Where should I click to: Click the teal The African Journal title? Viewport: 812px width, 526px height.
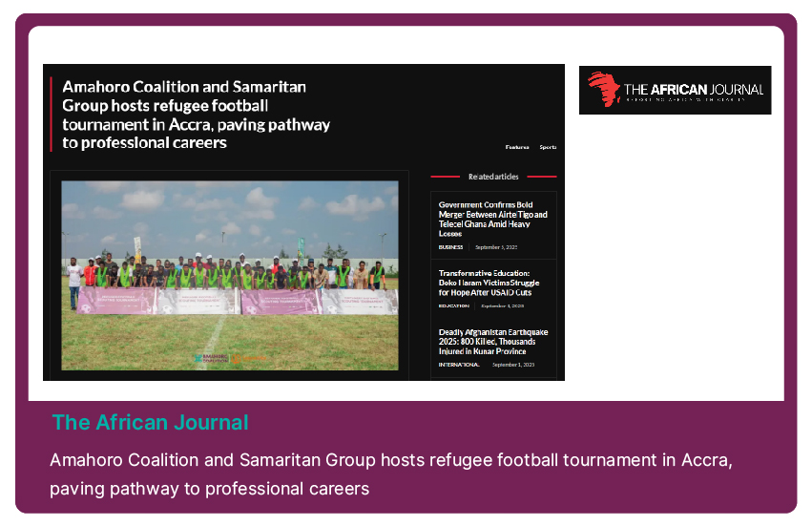pyautogui.click(x=150, y=422)
